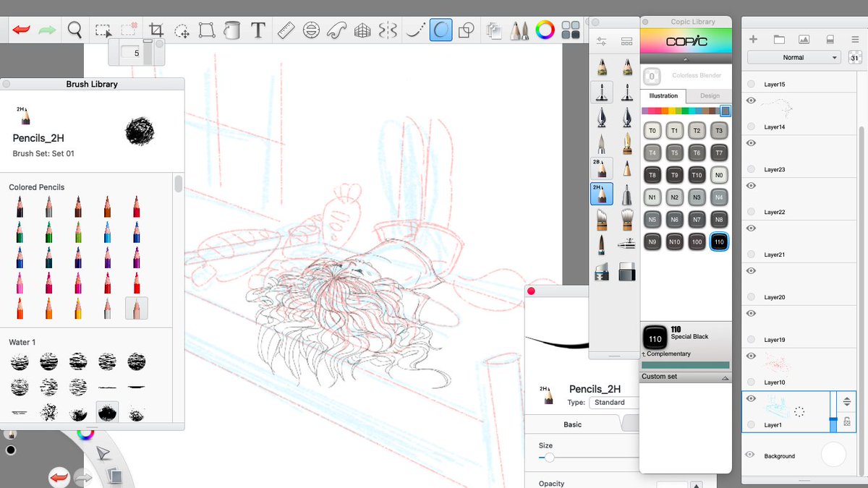Enable the Ruler guide tool
868x488 pixels.
[x=286, y=30]
